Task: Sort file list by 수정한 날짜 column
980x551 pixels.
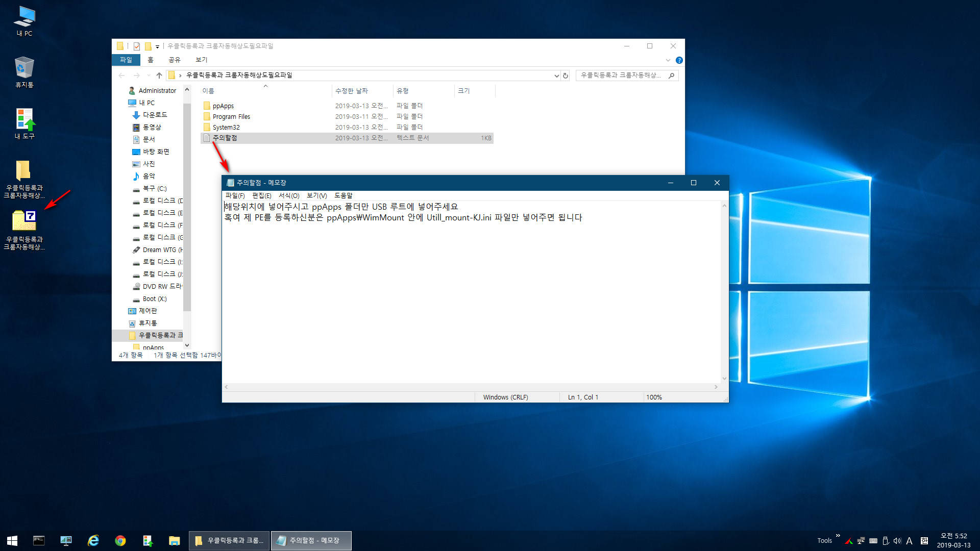Action: (362, 91)
